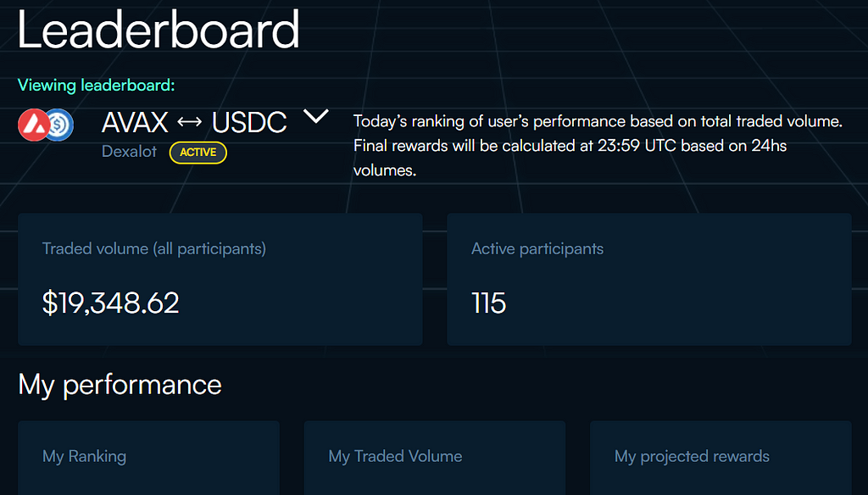
Task: Click the Viewing leaderboard label
Action: pos(97,85)
